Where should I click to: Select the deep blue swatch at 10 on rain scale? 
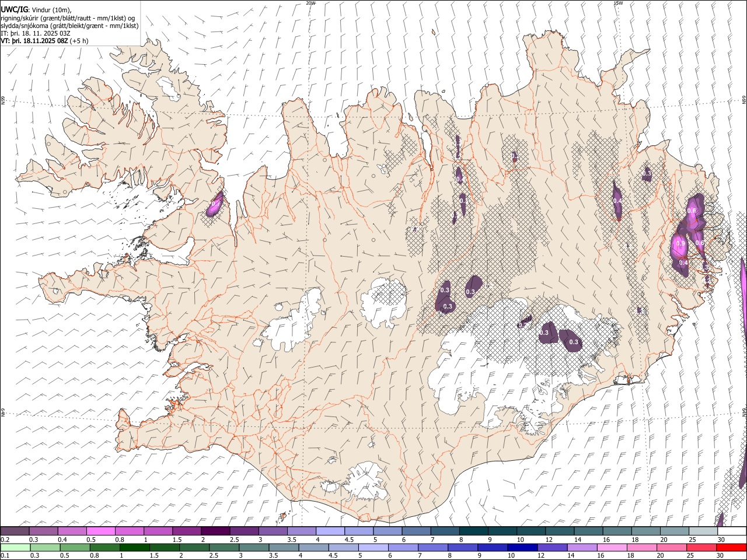point(523,547)
